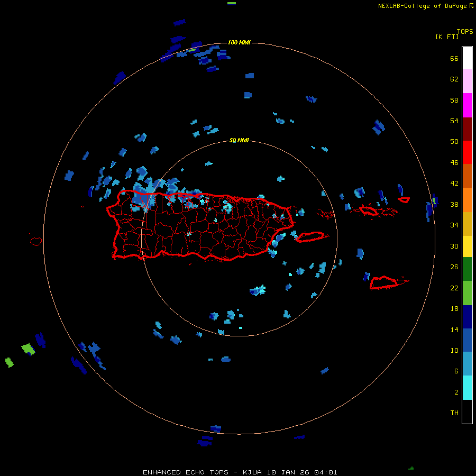Pick the navy blue legend swatch
Image resolution: width=476 pixels, height=476 pixels.
tap(467, 317)
